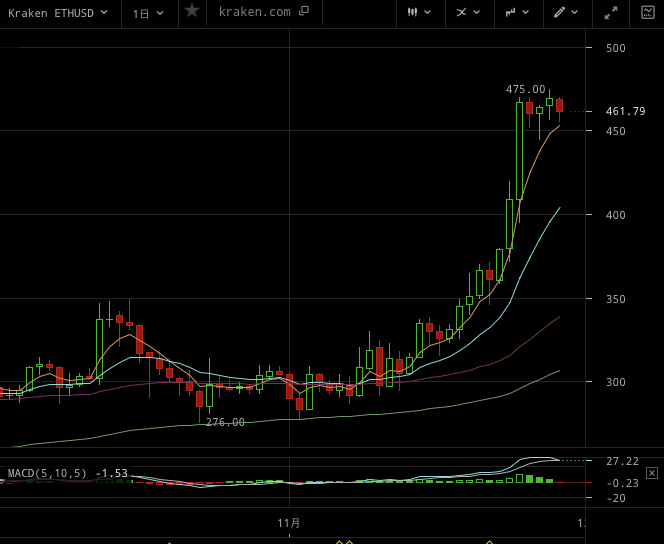
Task: Click the MACD value -1.53 reading
Action: (111, 473)
